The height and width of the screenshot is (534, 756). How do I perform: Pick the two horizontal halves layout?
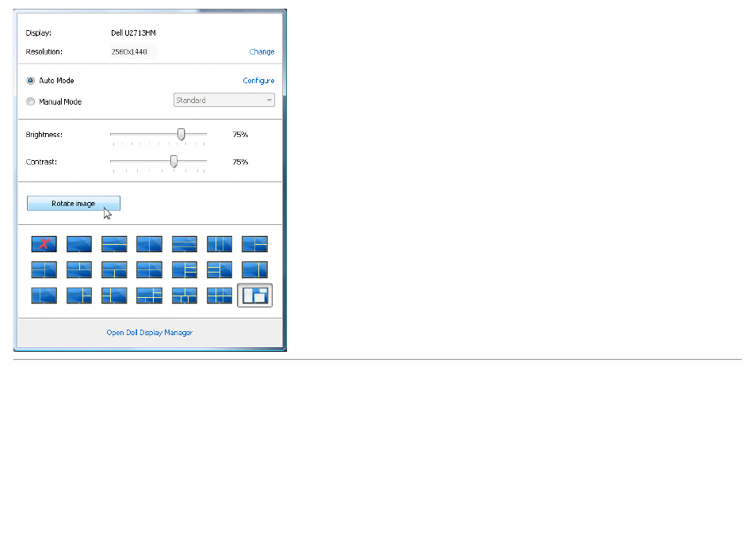(114, 244)
